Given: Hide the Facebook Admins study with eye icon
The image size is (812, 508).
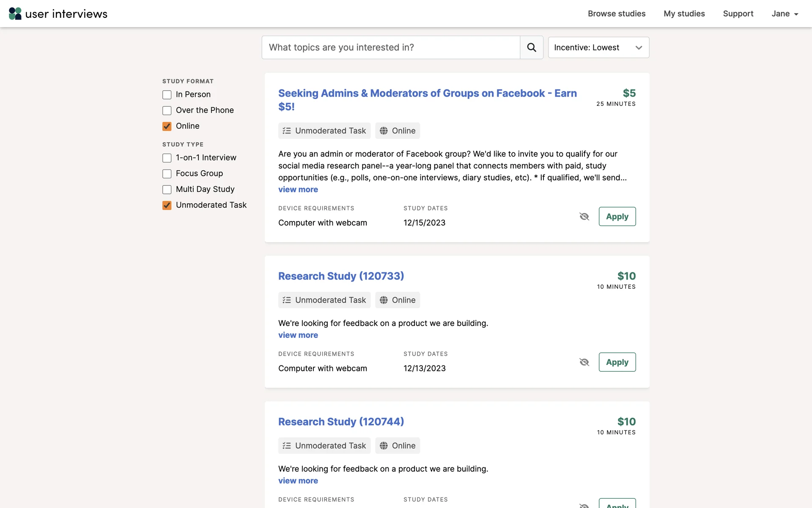Looking at the screenshot, I should (x=584, y=216).
